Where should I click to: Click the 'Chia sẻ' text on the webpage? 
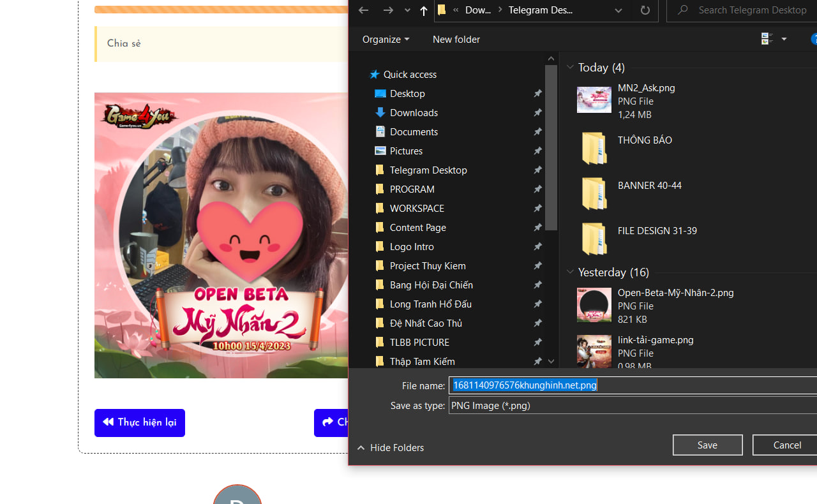pos(124,44)
